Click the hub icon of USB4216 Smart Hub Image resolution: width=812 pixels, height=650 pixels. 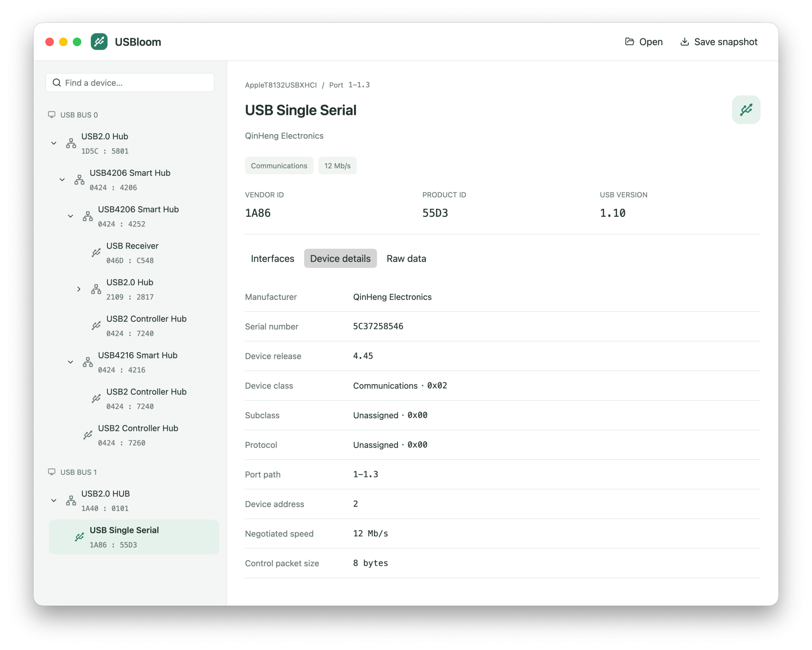coord(88,362)
